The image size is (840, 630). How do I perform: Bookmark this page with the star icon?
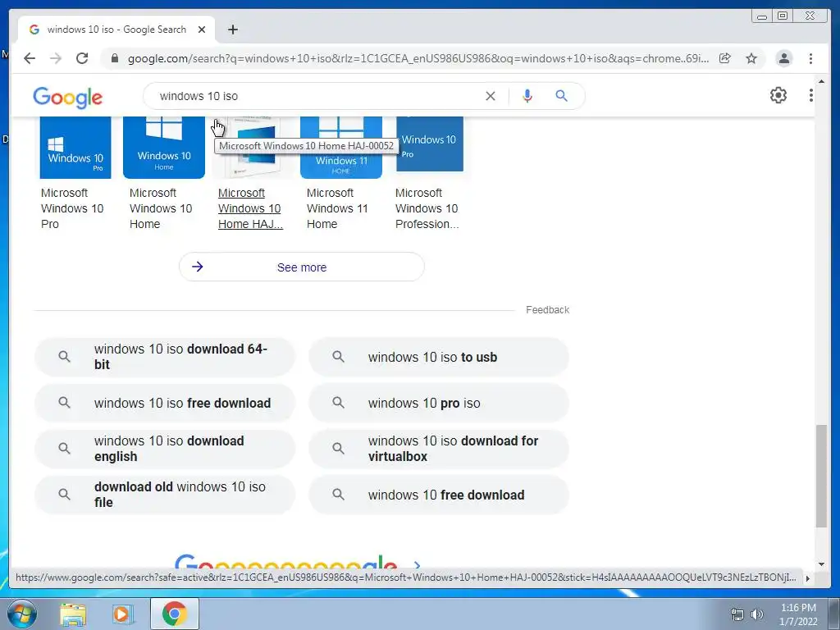pos(751,58)
